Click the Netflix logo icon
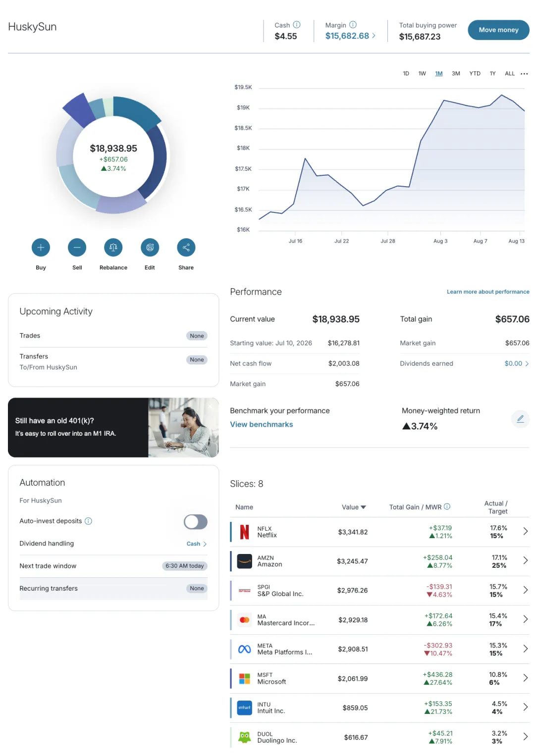The width and height of the screenshot is (535, 756). (x=245, y=532)
